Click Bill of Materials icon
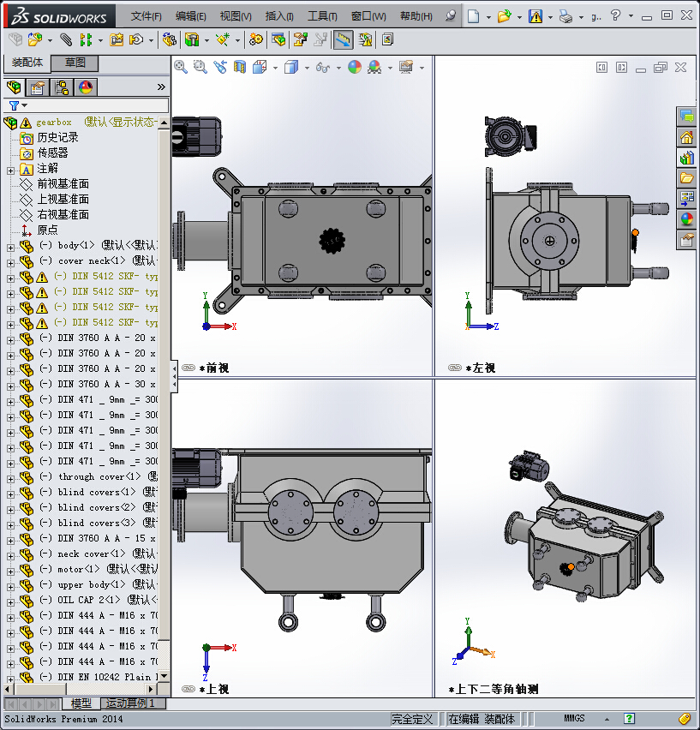Viewport: 700px width, 730px height. 278,40
